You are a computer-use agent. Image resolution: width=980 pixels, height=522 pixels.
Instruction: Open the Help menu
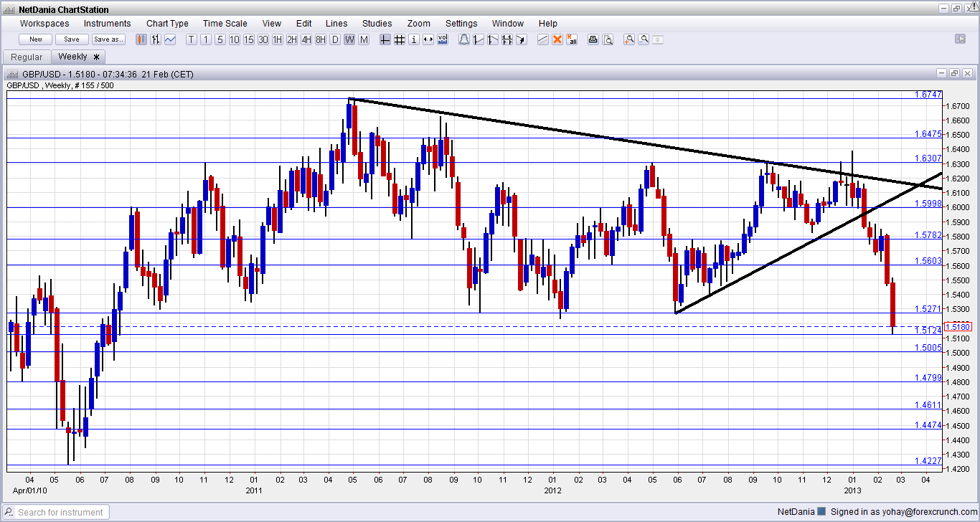[x=548, y=24]
